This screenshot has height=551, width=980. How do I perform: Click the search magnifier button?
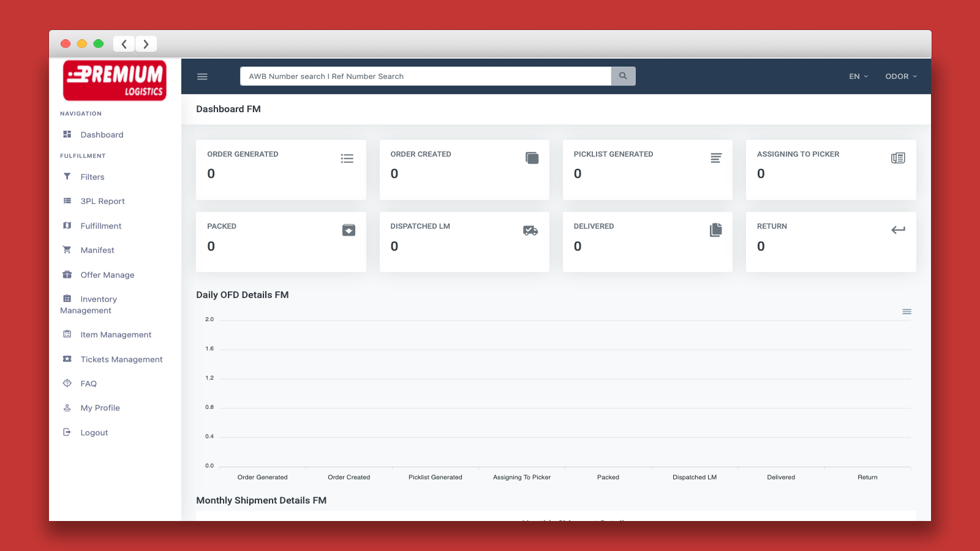point(623,76)
